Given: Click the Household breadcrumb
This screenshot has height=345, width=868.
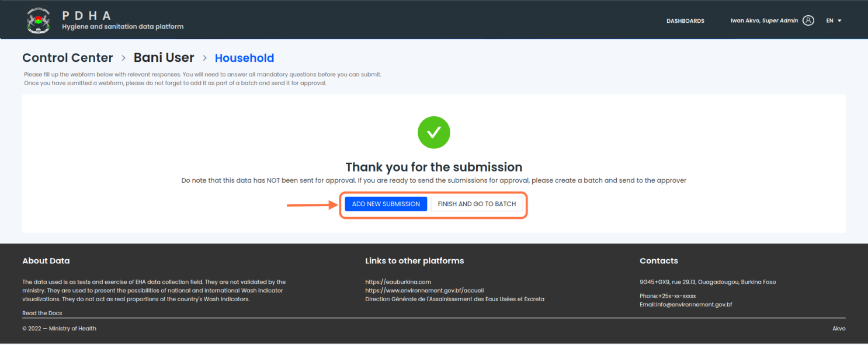Looking at the screenshot, I should (x=244, y=58).
